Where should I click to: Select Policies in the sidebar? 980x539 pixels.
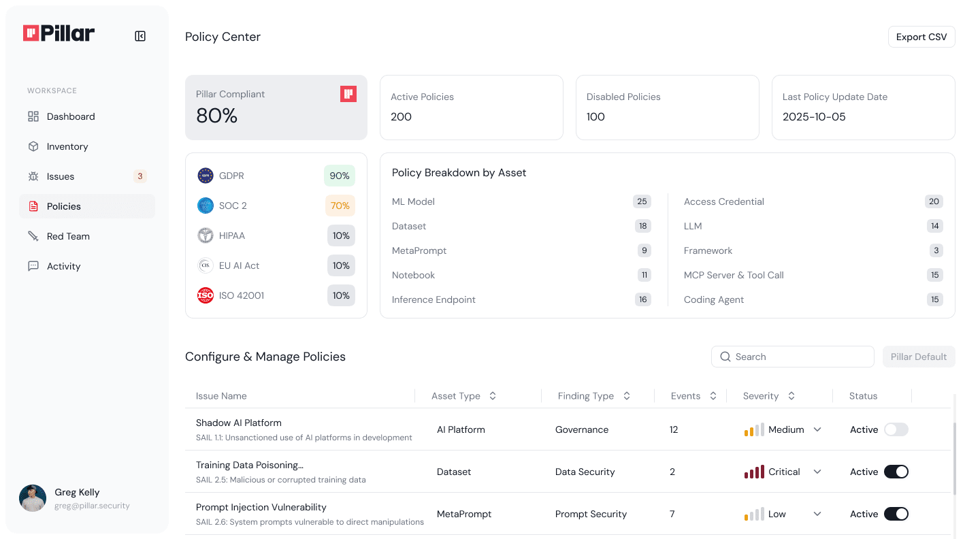87,206
